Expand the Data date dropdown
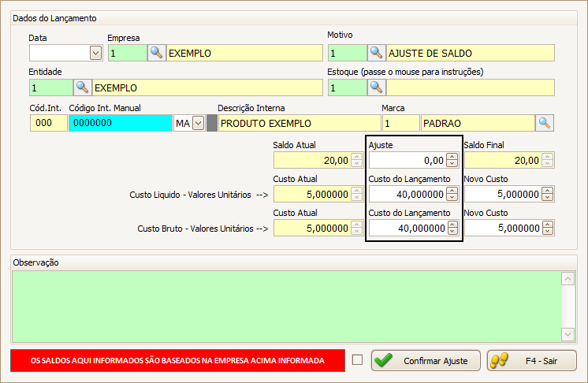 [x=95, y=53]
